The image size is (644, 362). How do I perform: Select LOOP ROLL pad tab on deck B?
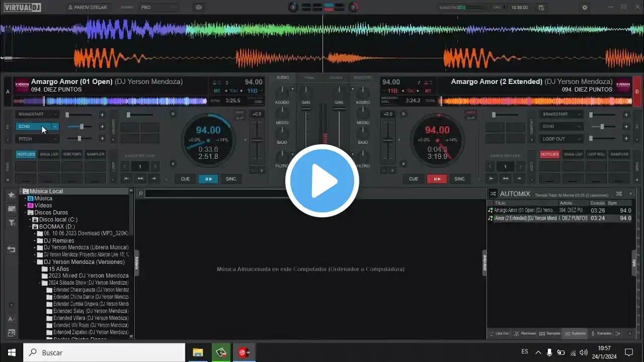pos(596,154)
